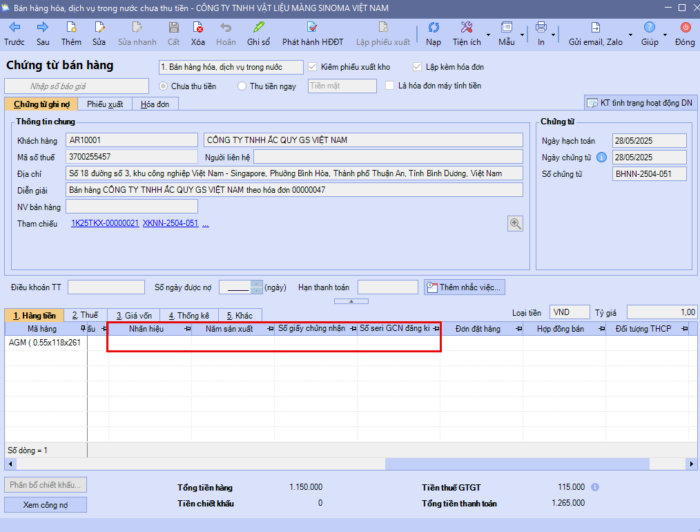Open reference link 1K25TKX-00000021
This screenshot has width=700, height=532.
[105, 223]
